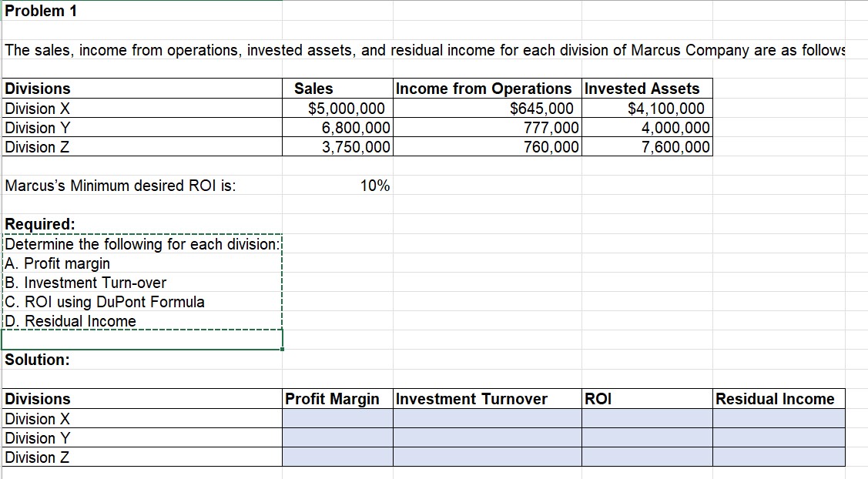The image size is (868, 479).
Task: Select the top 'Divisions' header cell
Action: click(142, 89)
